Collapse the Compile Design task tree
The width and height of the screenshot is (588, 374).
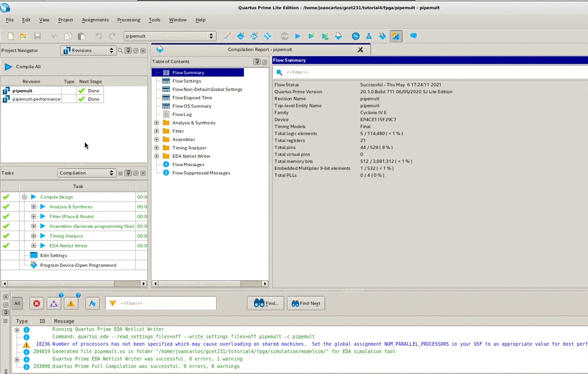[x=24, y=197]
